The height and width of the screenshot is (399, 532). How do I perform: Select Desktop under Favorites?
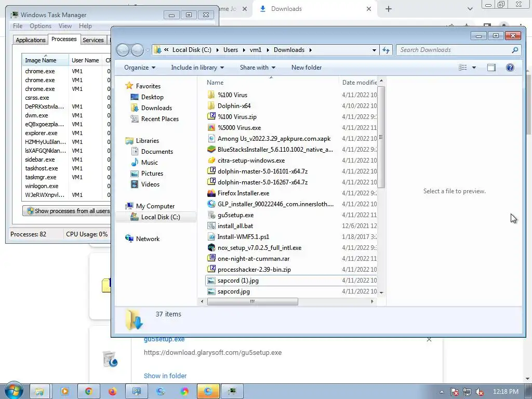point(152,97)
